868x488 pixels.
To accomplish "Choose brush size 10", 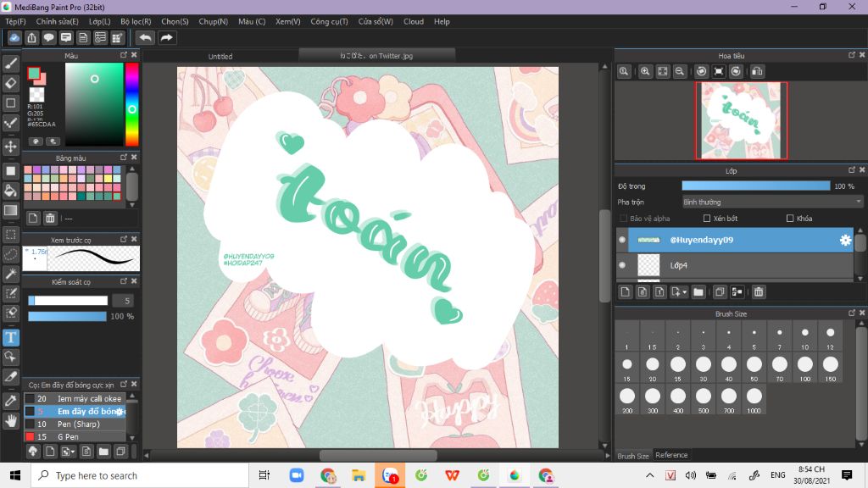I will click(805, 336).
